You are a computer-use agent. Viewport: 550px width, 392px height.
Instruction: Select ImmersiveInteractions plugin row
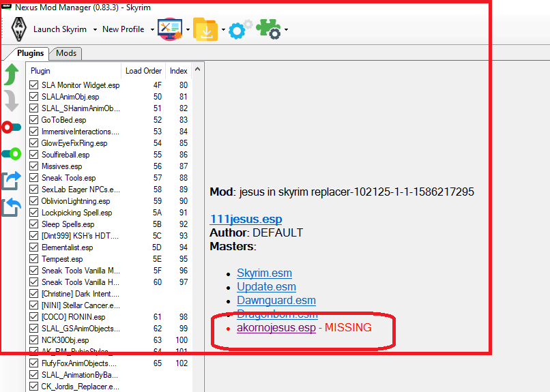(x=109, y=132)
